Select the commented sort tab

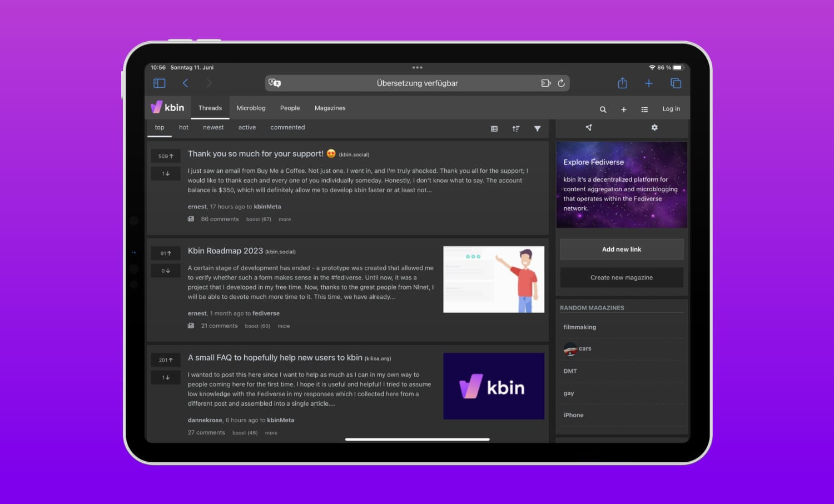coord(287,127)
